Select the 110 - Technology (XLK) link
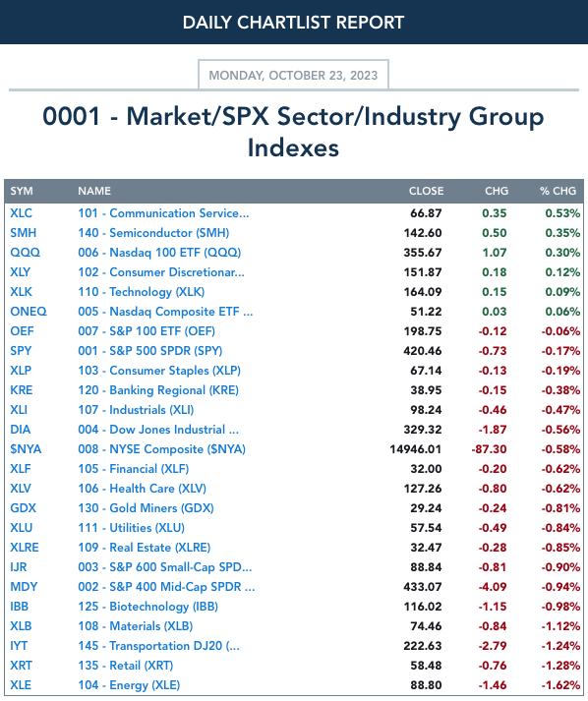588x701 pixels. 142,292
